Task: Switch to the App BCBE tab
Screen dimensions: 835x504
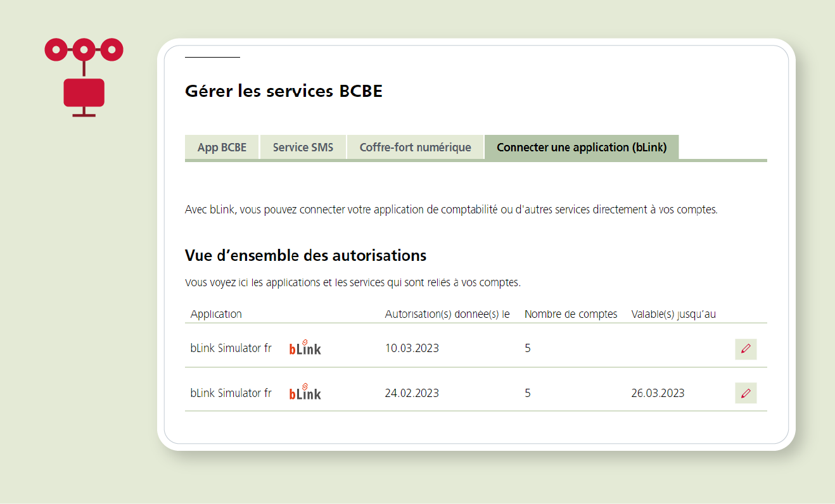Action: [x=222, y=148]
